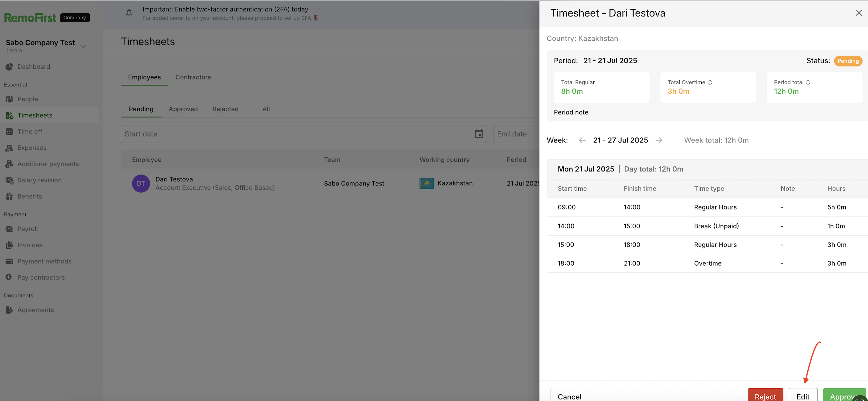This screenshot has width=868, height=401.
Task: Expand Sabo Company Test switcher
Action: pos(83,46)
